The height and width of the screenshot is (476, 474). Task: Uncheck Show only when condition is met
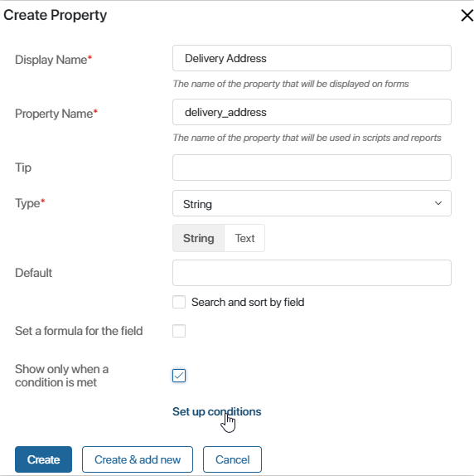pos(179,376)
